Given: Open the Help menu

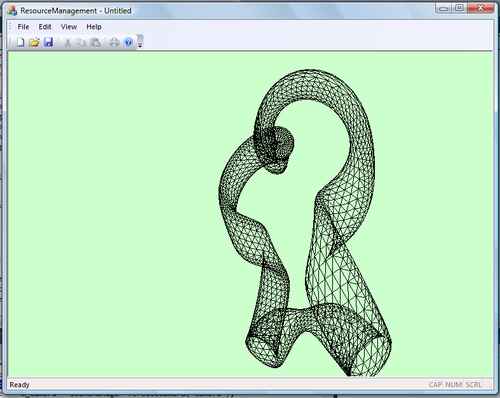Looking at the screenshot, I should pyautogui.click(x=94, y=27).
